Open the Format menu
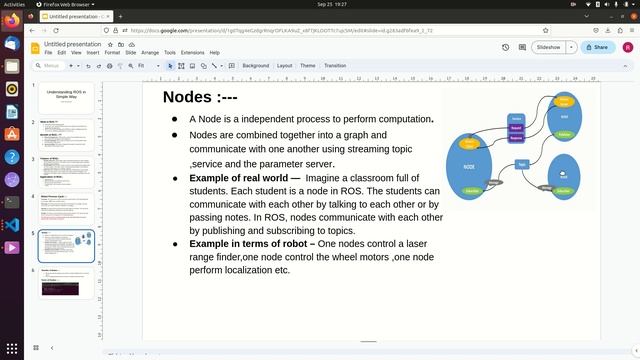Screen dimensions: 640x360 tap(112, 53)
